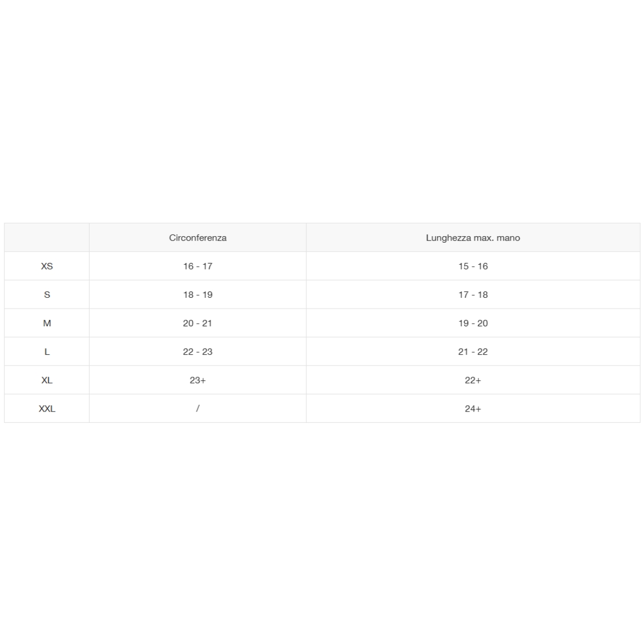Click the S hand length cell 17 - 18
This screenshot has height=644, width=644.
click(473, 295)
